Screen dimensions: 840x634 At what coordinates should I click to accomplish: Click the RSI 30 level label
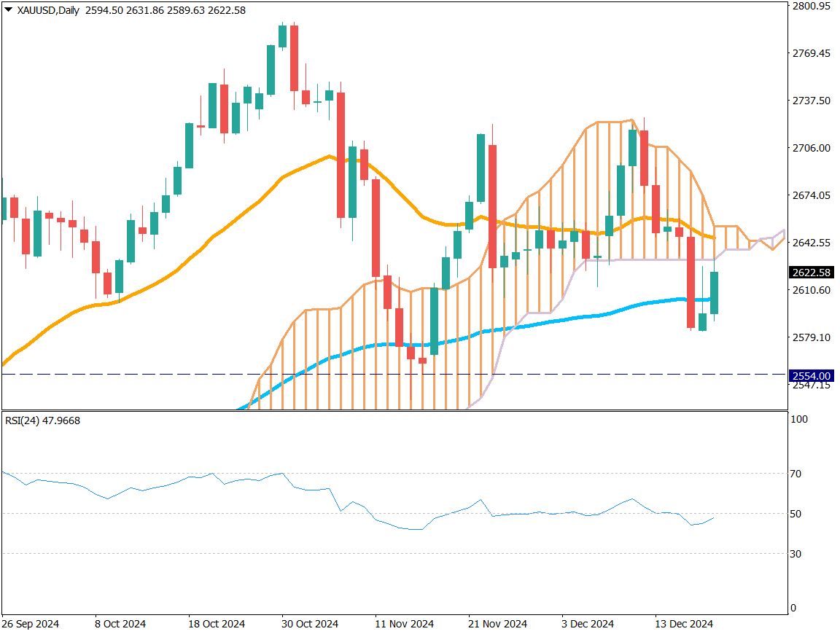[x=796, y=554]
